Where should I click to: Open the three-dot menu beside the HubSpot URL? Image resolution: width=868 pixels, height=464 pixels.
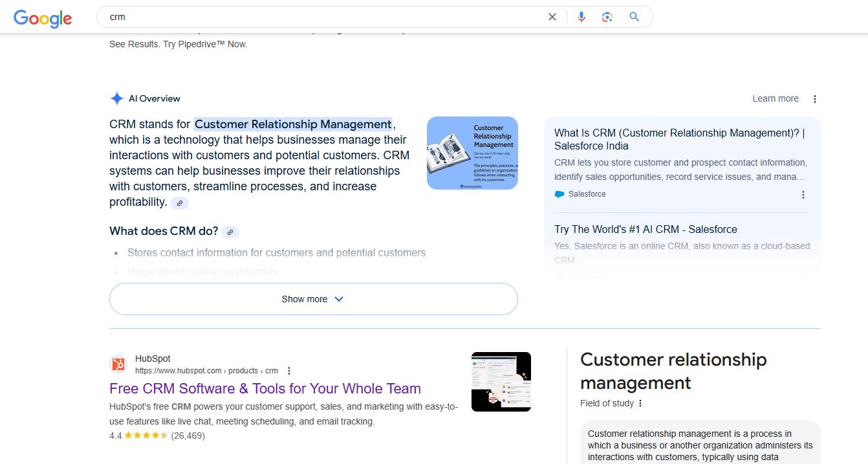click(x=288, y=370)
